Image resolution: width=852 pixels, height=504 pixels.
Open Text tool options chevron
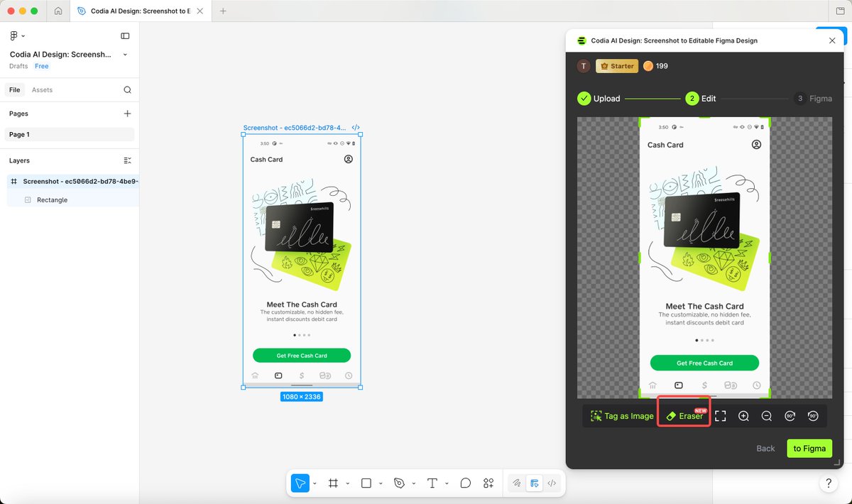[447, 483]
